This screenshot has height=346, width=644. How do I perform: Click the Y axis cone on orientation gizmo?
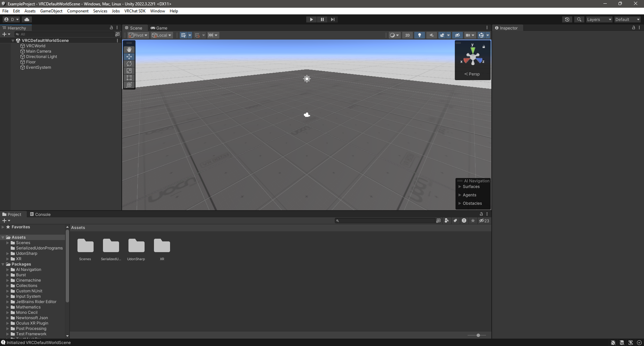473,50
